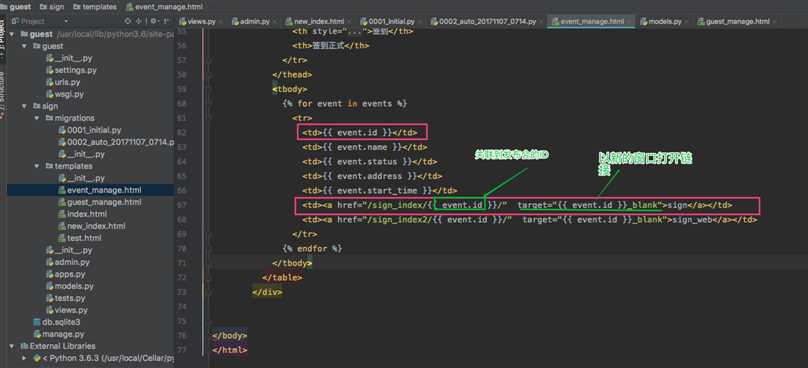Click the sign breadcrumb in navigation bar
Image resolution: width=808 pixels, height=368 pixels.
(53, 7)
